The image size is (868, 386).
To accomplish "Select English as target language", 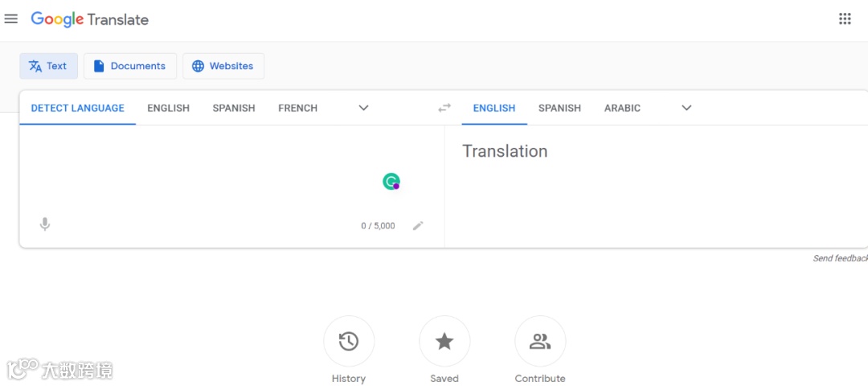I will (x=494, y=108).
